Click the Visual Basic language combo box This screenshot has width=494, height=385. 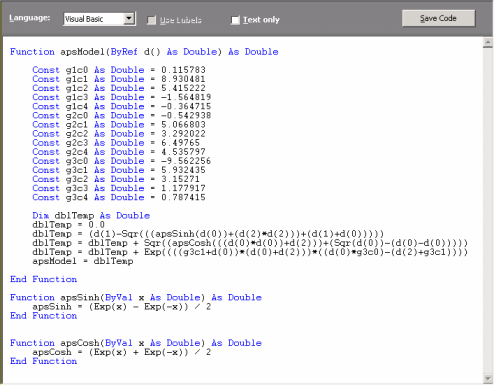pos(99,19)
